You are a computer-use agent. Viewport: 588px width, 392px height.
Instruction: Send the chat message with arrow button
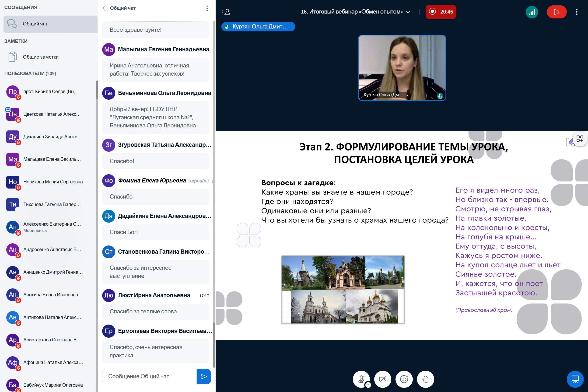(x=203, y=376)
